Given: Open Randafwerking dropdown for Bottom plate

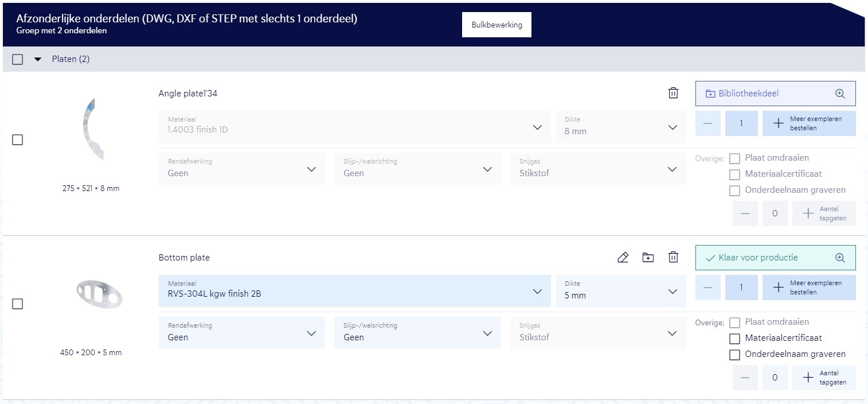Looking at the screenshot, I should tap(241, 333).
